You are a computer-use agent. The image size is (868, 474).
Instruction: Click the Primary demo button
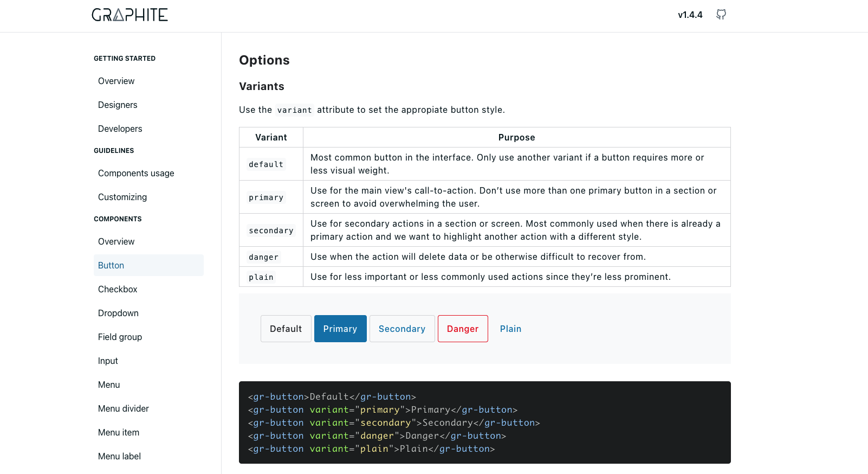(340, 329)
